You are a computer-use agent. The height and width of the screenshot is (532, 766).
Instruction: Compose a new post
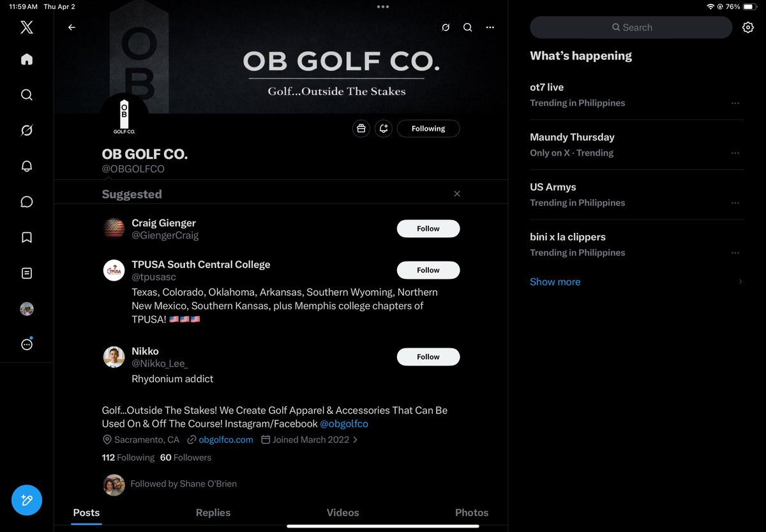[x=27, y=500]
